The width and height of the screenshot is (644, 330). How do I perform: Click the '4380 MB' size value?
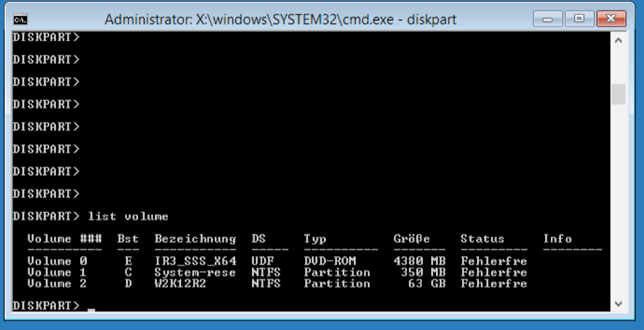(419, 261)
